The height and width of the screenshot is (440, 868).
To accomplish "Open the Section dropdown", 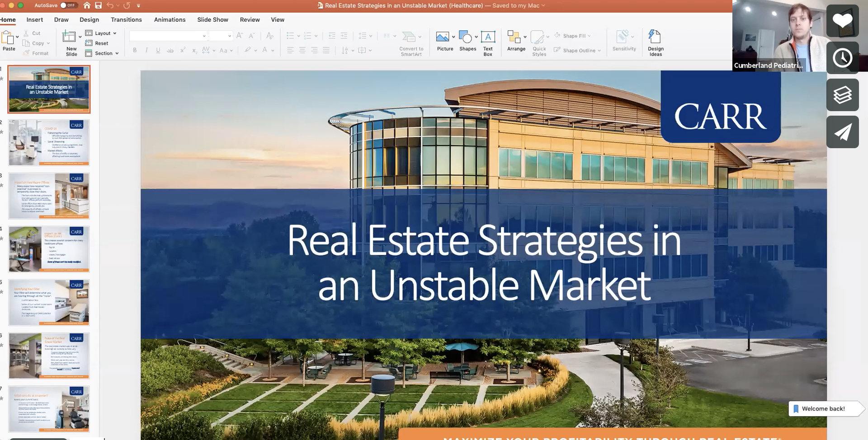I will [x=102, y=53].
